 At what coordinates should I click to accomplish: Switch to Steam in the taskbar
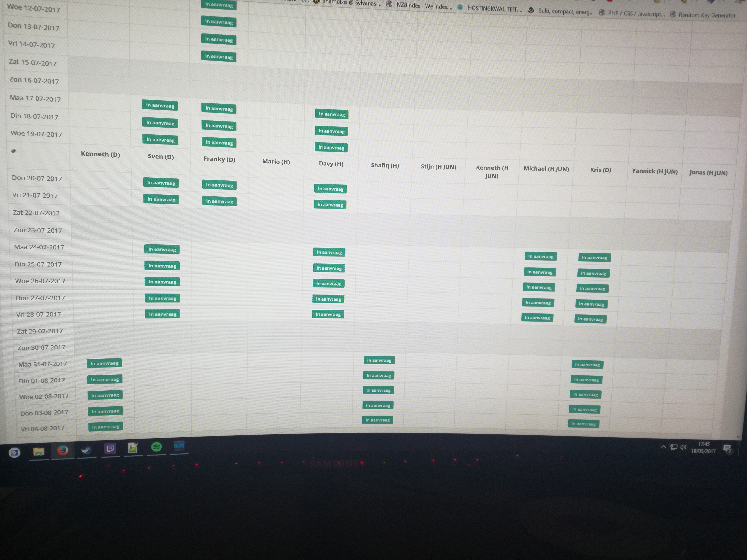coord(86,450)
